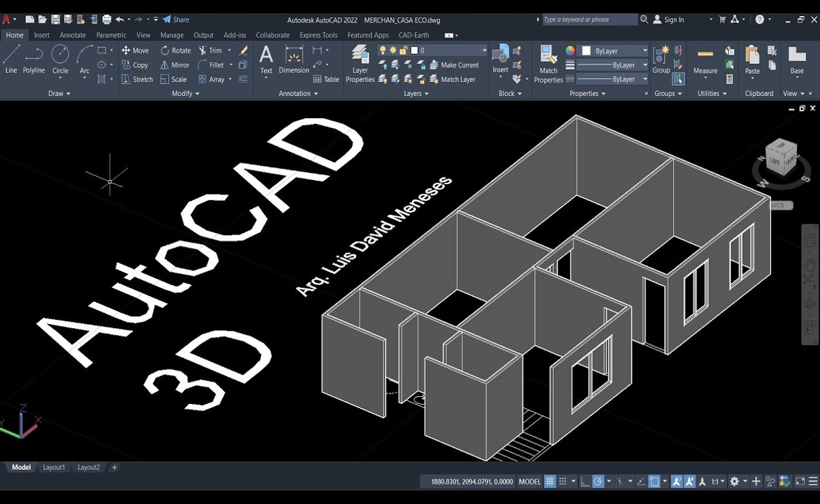Toggle the drawing grid display
Image resolution: width=820 pixels, height=504 pixels.
(x=549, y=482)
